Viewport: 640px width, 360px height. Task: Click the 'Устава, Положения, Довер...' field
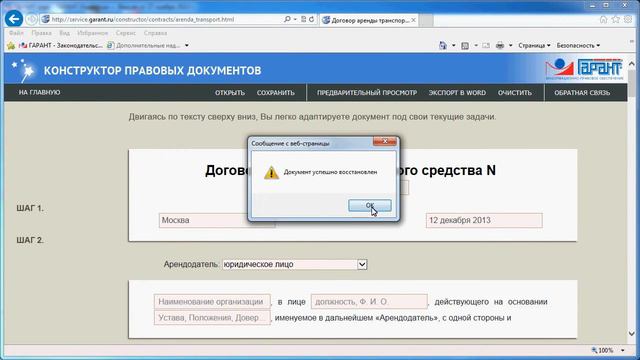(212, 318)
